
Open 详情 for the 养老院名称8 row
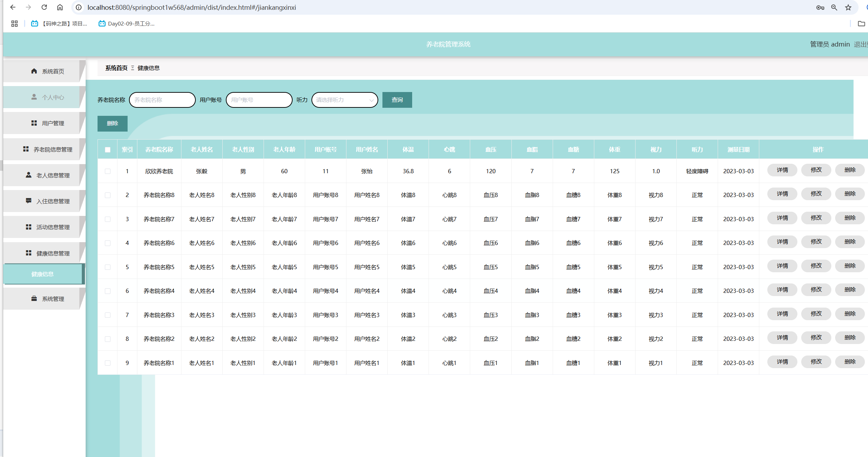(782, 194)
